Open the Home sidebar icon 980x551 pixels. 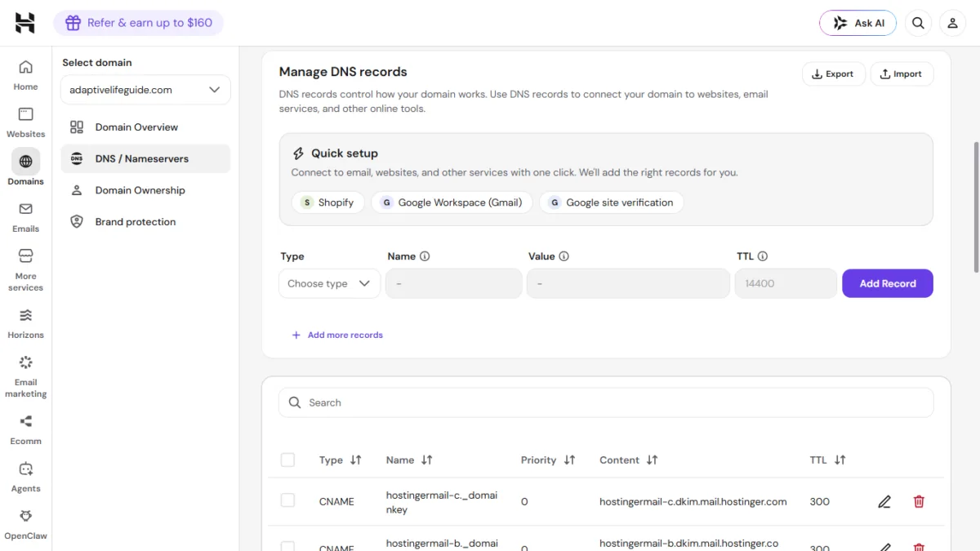pos(25,67)
